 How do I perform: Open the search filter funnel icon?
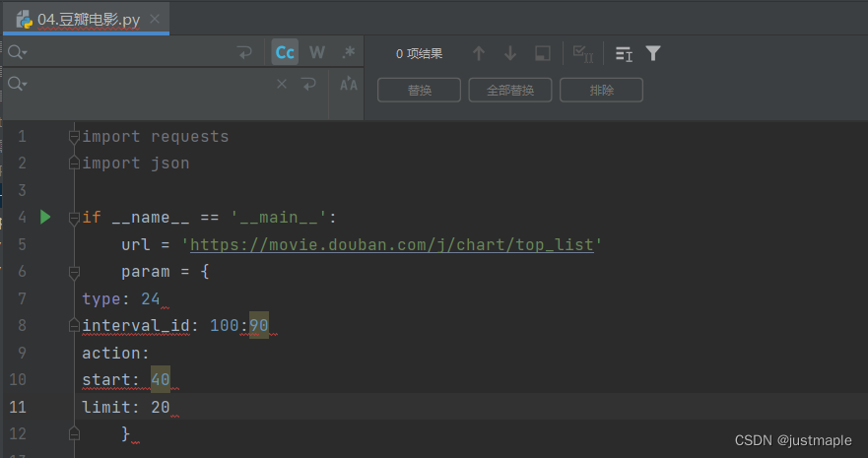click(x=653, y=53)
